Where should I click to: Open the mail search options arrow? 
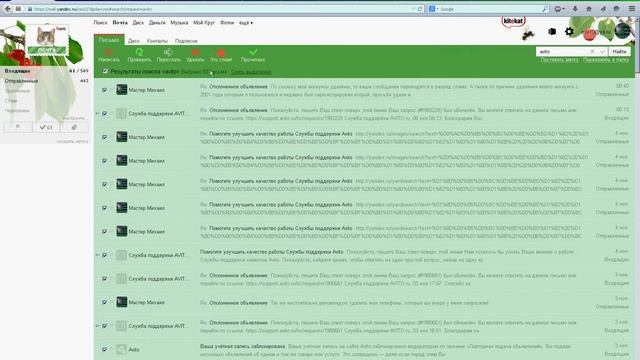click(x=602, y=51)
